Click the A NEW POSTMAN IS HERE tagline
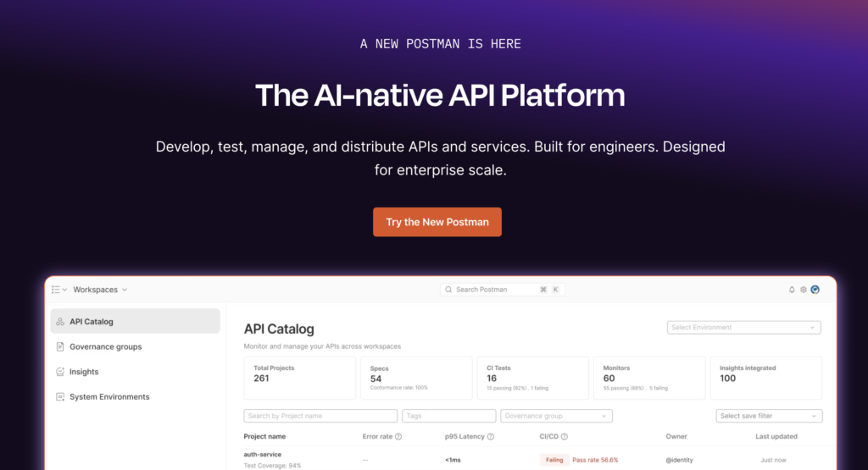 441,44
